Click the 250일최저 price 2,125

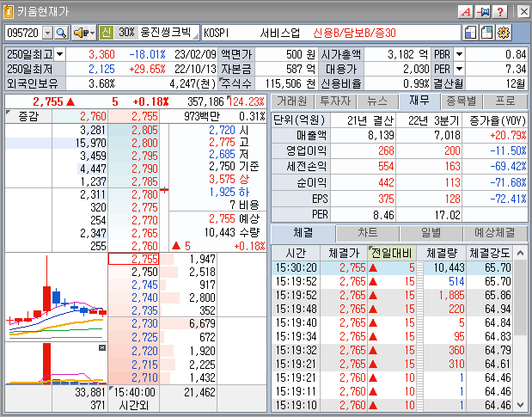[101, 69]
